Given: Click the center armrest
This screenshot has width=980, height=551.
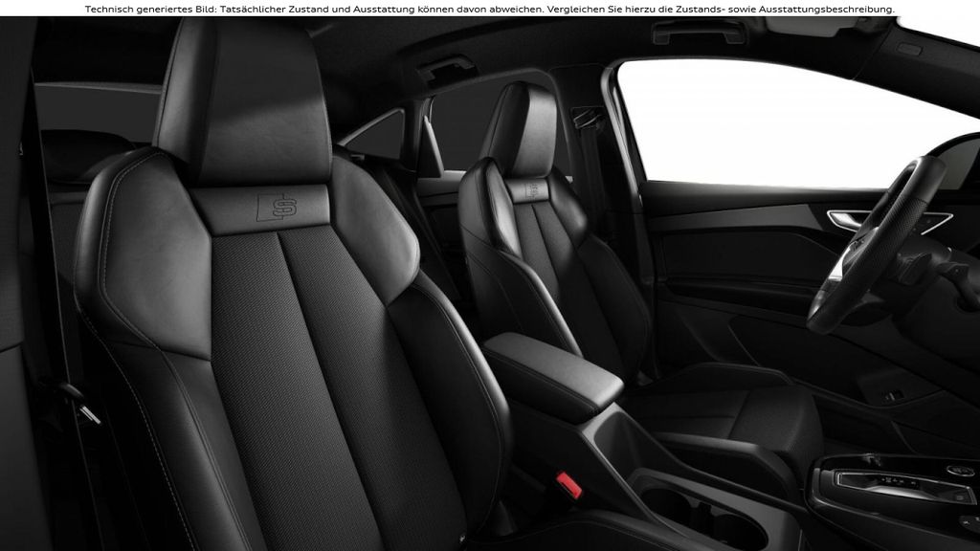Looking at the screenshot, I should [551, 370].
